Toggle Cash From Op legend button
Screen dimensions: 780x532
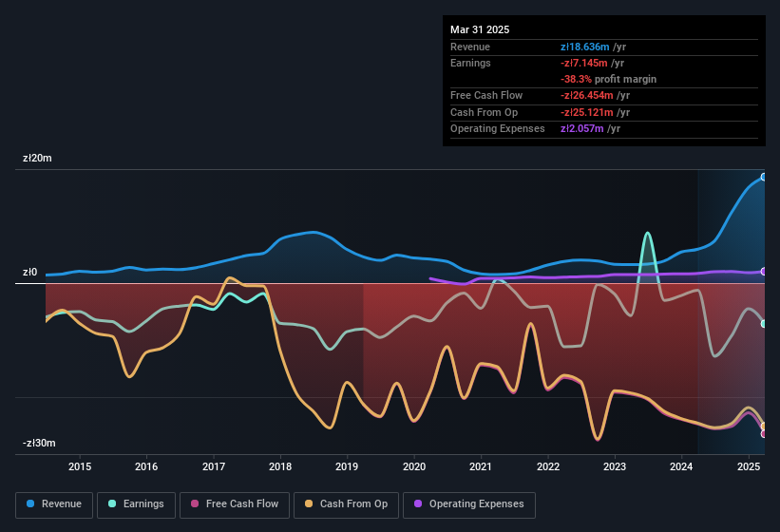(346, 504)
